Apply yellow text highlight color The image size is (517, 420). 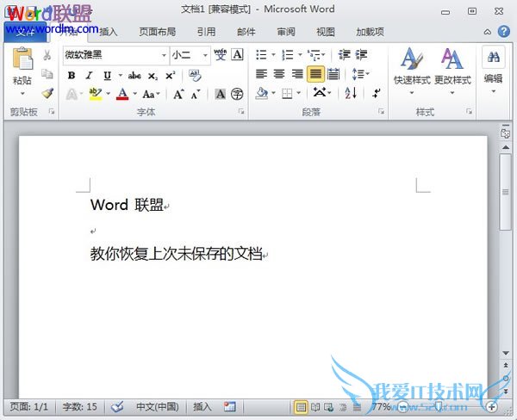pos(96,94)
